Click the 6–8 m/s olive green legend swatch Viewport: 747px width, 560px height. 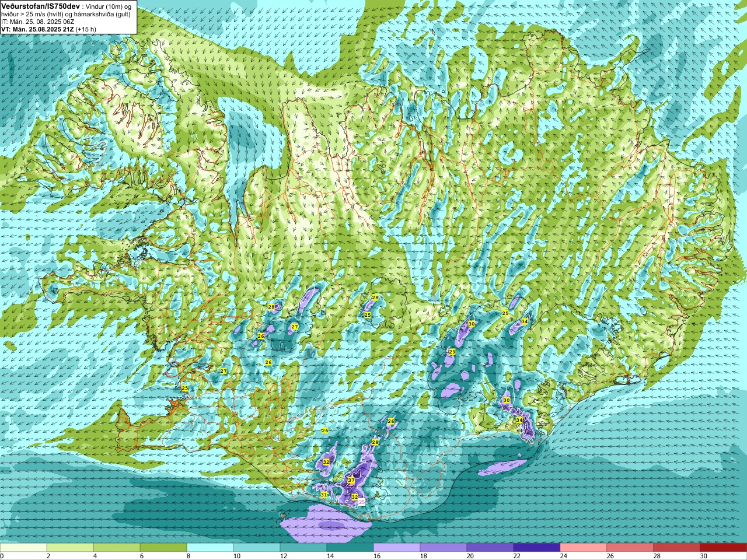coord(163,548)
